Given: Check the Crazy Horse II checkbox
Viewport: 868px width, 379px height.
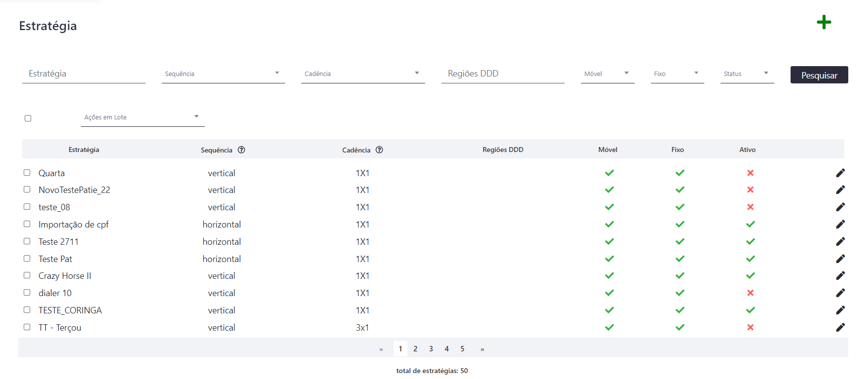Looking at the screenshot, I should (27, 275).
